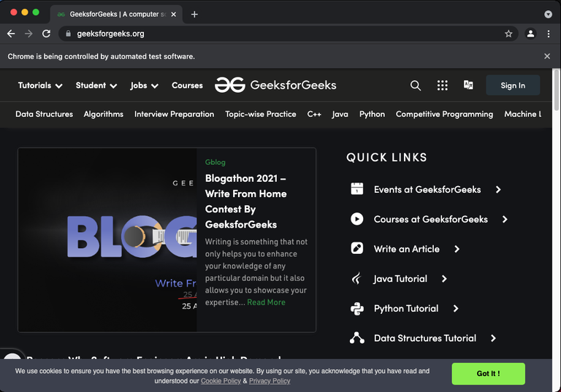
Task: Click the tree icon for Data Structures Tutorial
Action: pos(356,338)
